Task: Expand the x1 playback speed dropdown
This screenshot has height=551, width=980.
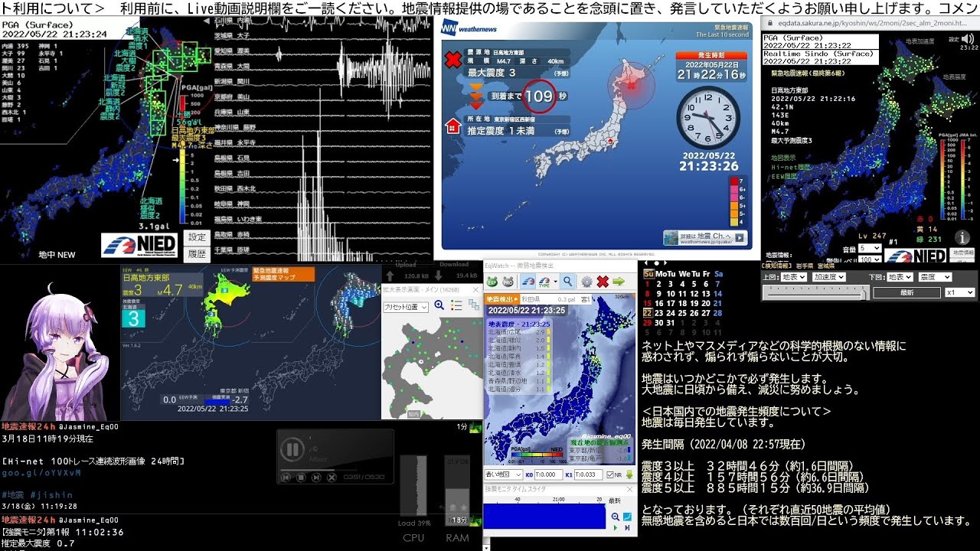Action: pos(960,292)
